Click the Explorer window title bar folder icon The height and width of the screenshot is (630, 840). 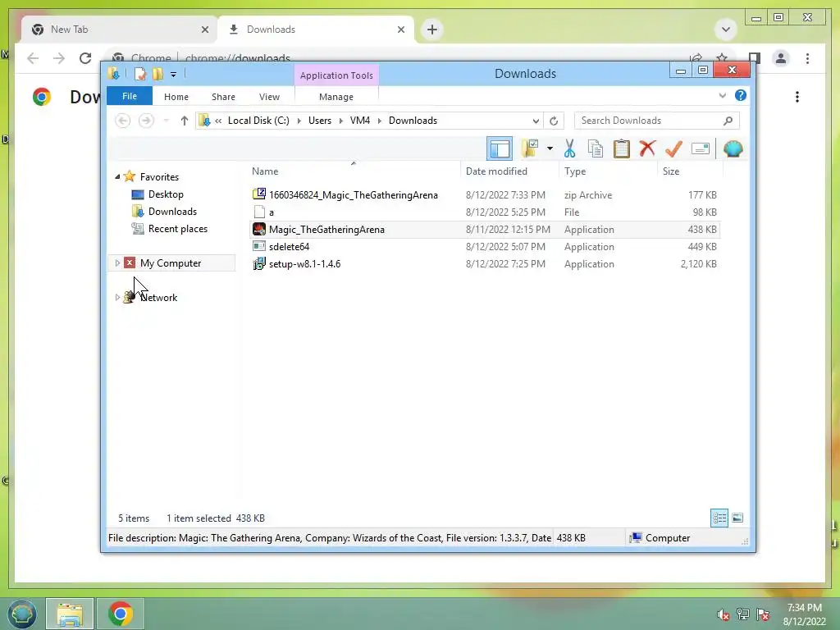[x=113, y=74]
